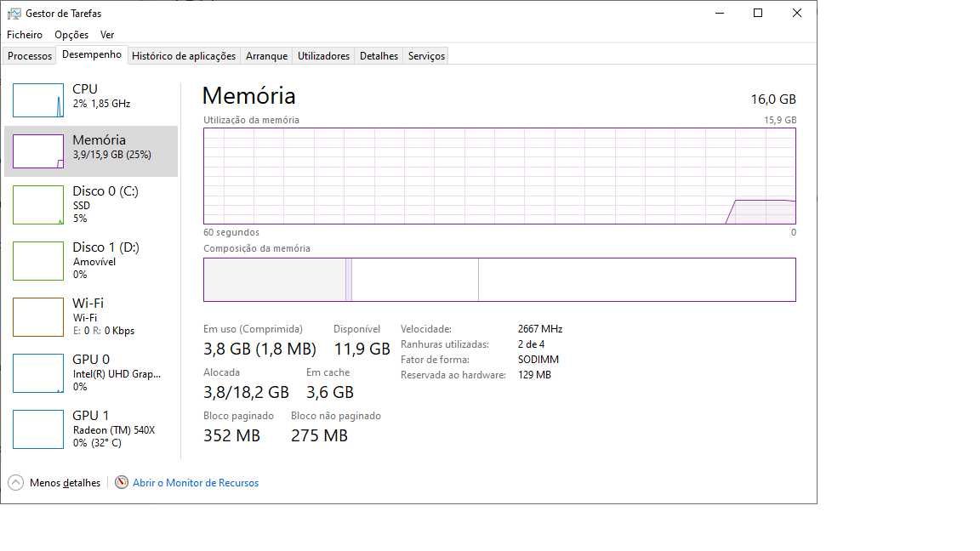Click the Intel(R) UHD Graphics label
This screenshot has width=980, height=551.
[x=117, y=374]
